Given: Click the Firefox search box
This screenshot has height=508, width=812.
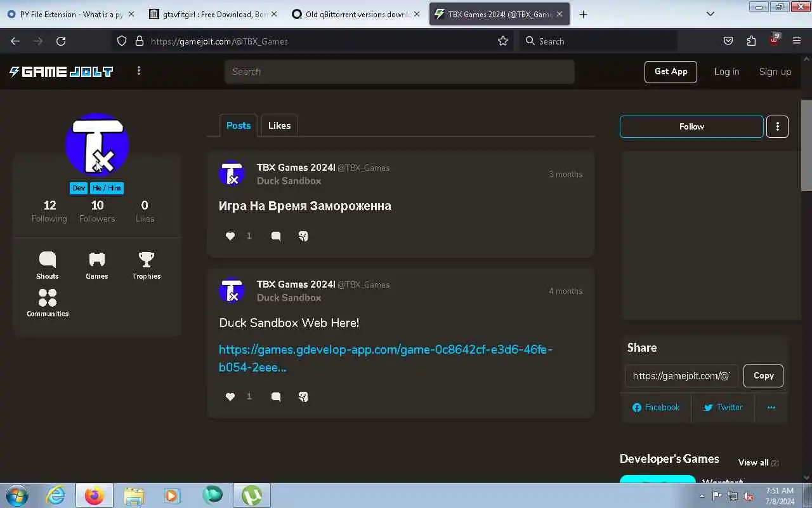Looking at the screenshot, I should click(x=598, y=41).
